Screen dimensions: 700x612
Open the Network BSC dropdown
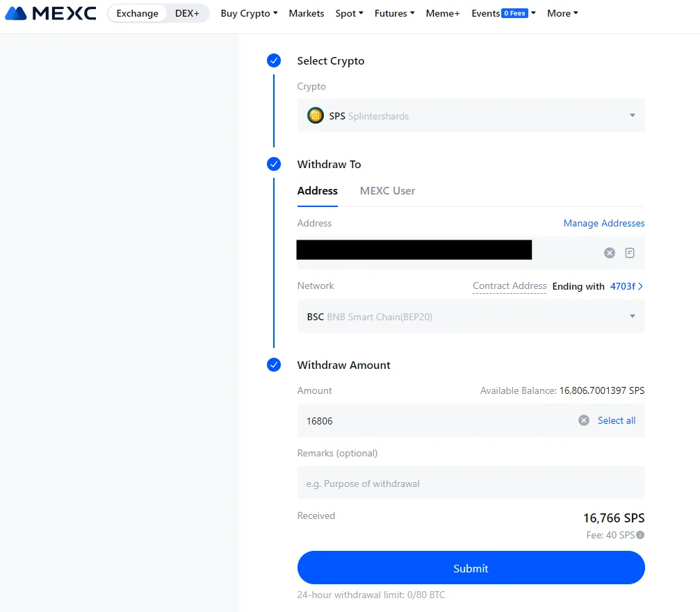[471, 316]
